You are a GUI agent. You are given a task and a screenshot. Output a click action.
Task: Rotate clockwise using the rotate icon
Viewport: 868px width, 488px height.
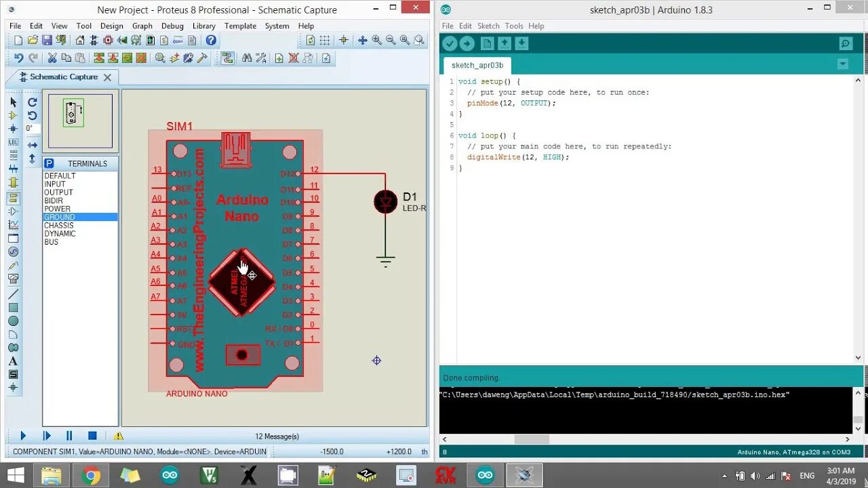click(32, 102)
